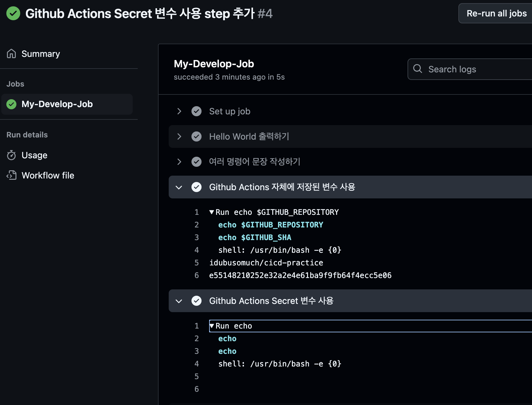Image resolution: width=532 pixels, height=405 pixels.
Task: Click success icon of Secret 변수 사용 step
Action: [196, 301]
